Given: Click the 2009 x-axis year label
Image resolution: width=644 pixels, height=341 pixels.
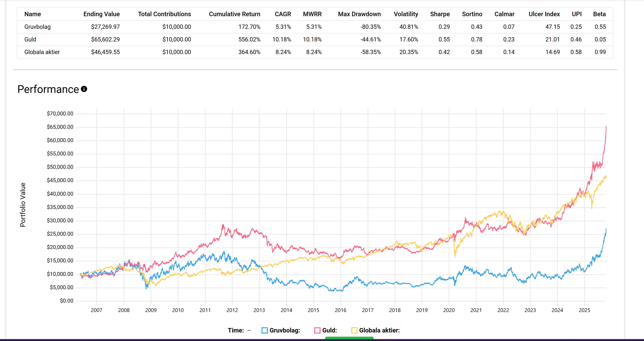Looking at the screenshot, I should tap(151, 310).
